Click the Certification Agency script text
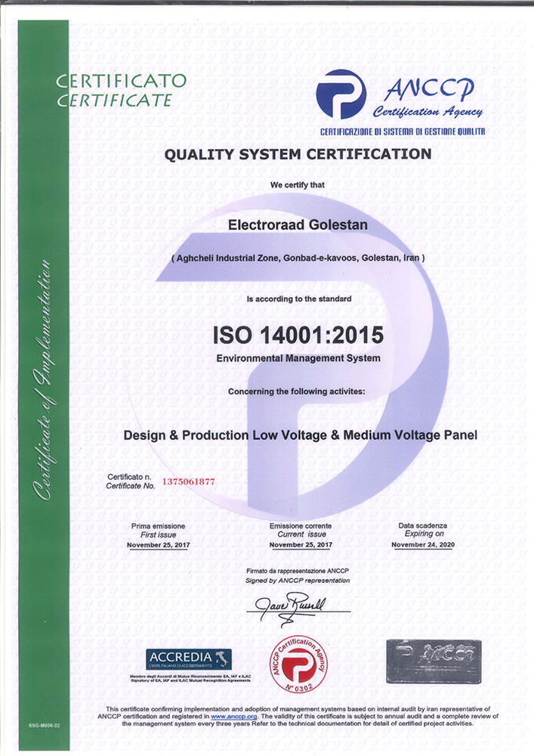Screen dimensions: 534x756 pyautogui.click(x=427, y=112)
